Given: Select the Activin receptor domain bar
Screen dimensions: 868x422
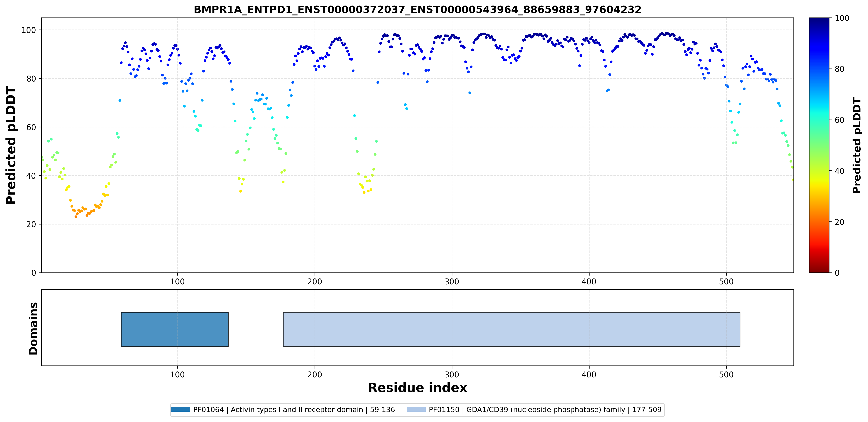Looking at the screenshot, I should (x=175, y=329).
